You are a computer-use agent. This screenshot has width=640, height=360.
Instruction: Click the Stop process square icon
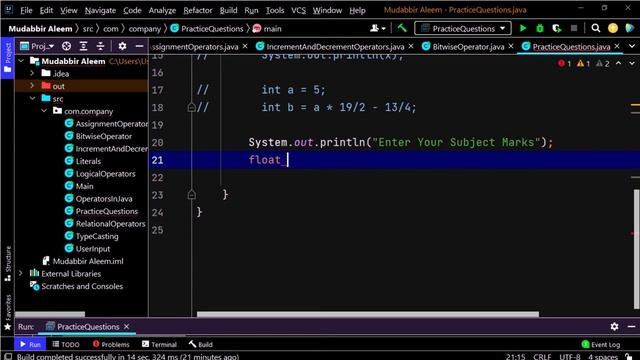(574, 28)
